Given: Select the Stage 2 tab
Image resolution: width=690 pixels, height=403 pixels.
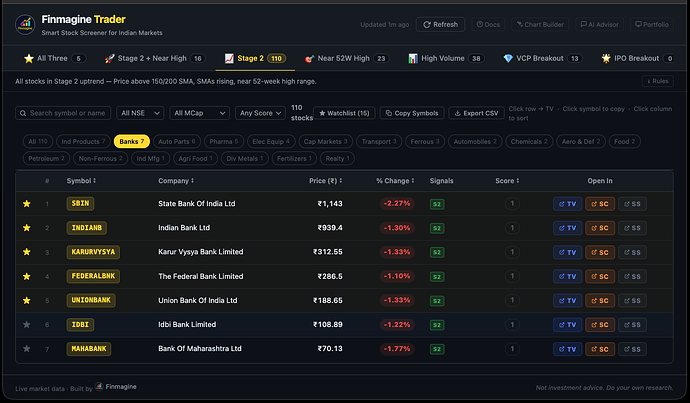Looking at the screenshot, I should pos(255,59).
